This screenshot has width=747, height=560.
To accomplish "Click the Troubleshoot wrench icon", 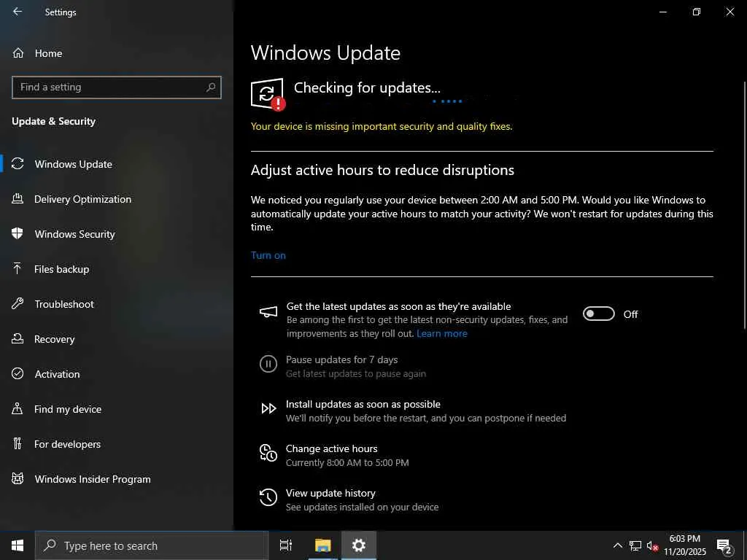I will pyautogui.click(x=18, y=303).
